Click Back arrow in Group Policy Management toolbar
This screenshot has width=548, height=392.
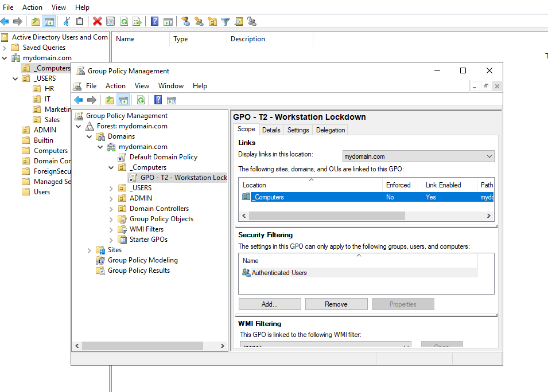(x=79, y=100)
